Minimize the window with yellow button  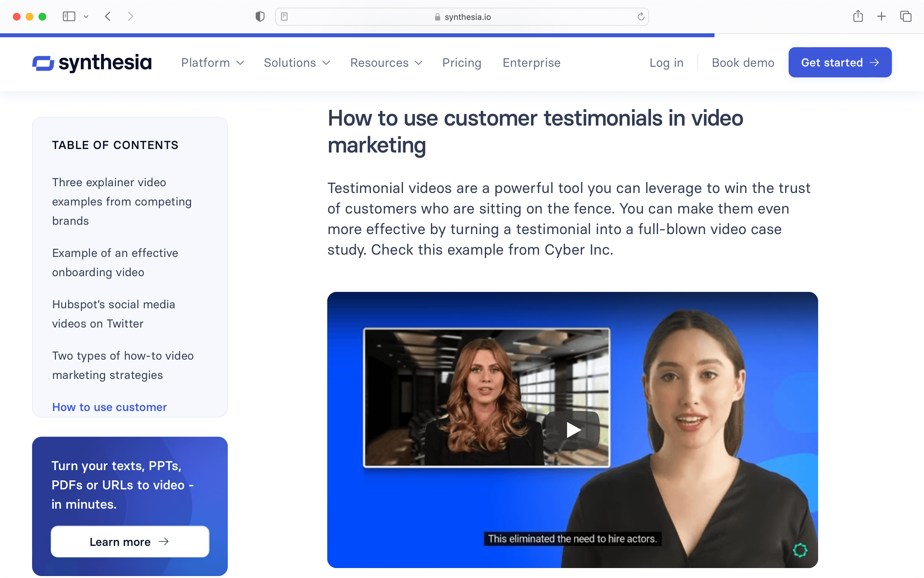pyautogui.click(x=30, y=16)
